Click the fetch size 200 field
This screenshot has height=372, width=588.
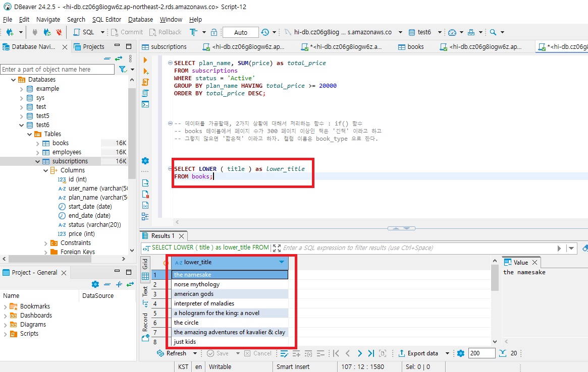pyautogui.click(x=482, y=353)
